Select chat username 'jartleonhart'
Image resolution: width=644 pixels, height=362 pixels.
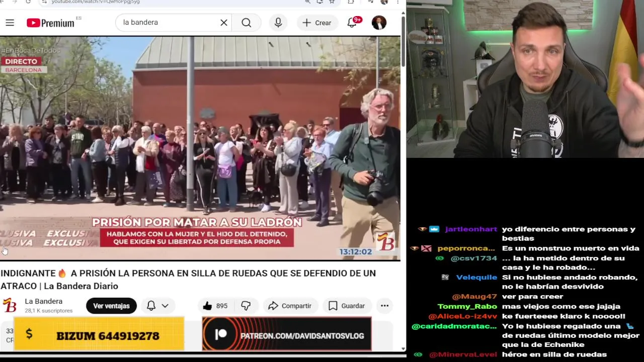[471, 229]
